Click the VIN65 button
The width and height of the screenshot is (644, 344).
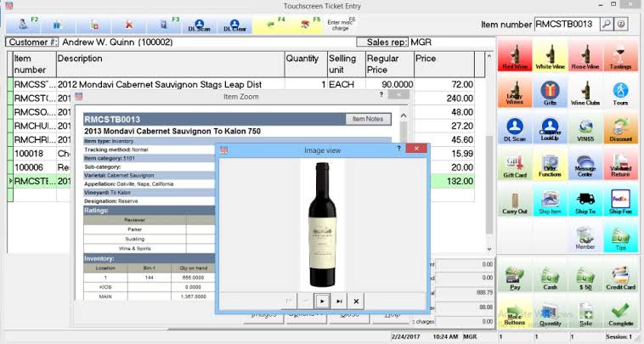point(585,128)
